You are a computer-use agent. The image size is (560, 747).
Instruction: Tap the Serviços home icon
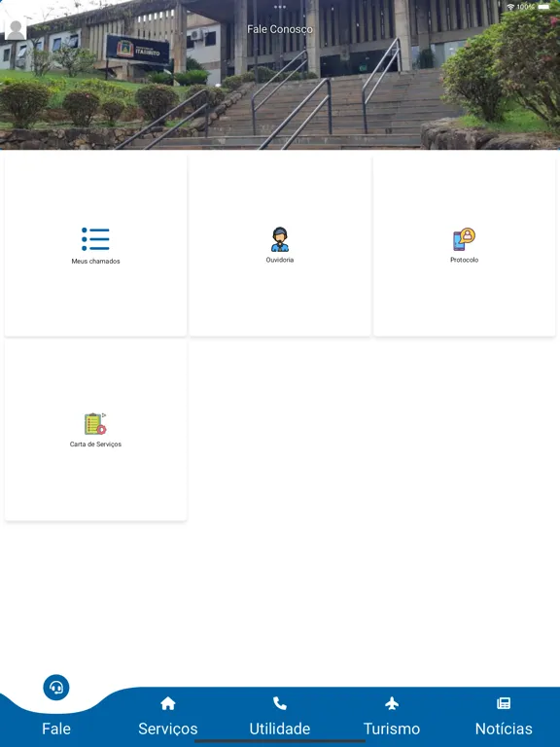click(167, 703)
